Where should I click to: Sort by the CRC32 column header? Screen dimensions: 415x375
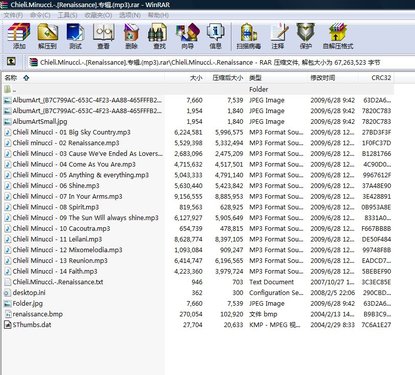(381, 78)
